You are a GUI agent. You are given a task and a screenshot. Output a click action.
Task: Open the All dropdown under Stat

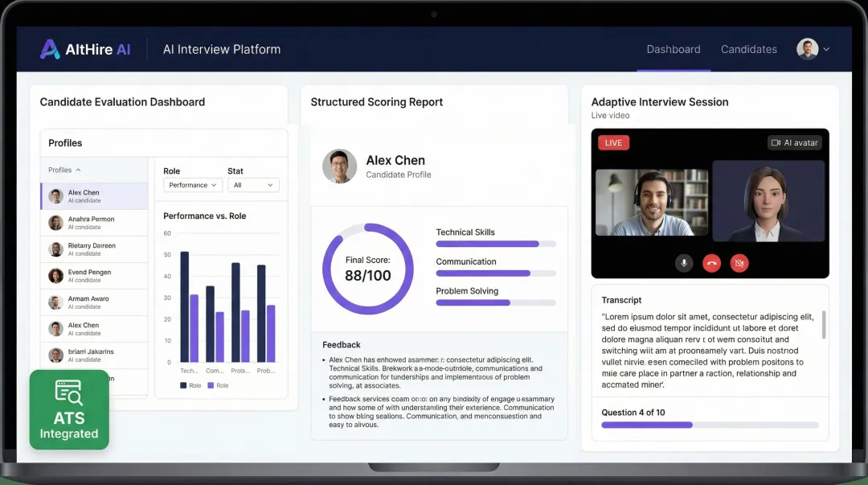pos(253,185)
